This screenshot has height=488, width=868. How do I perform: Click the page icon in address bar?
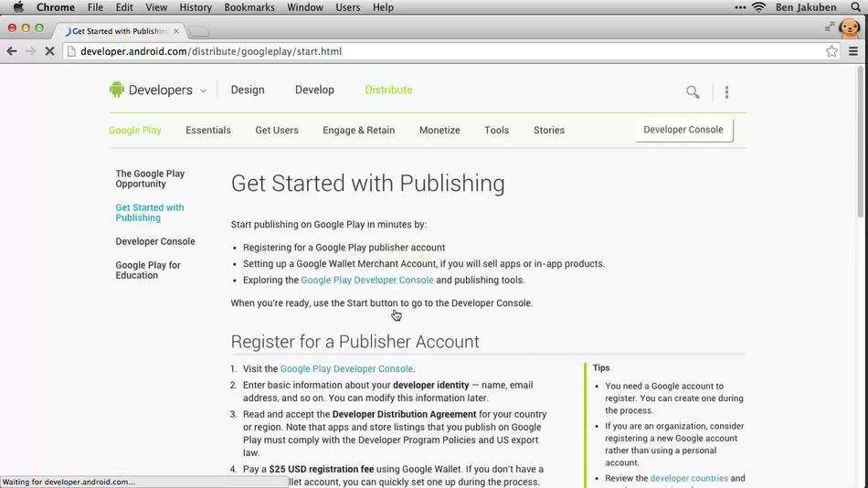point(71,51)
